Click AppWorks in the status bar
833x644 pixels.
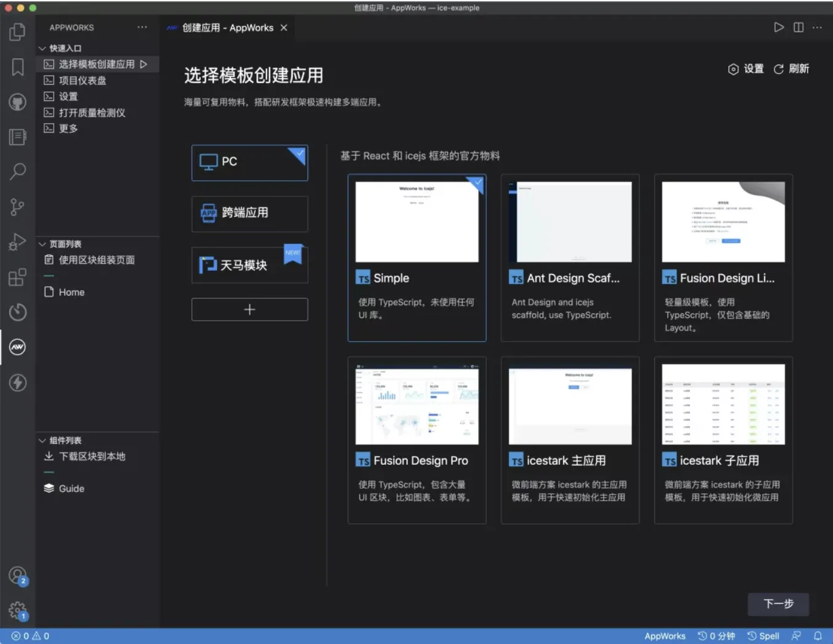pos(665,636)
